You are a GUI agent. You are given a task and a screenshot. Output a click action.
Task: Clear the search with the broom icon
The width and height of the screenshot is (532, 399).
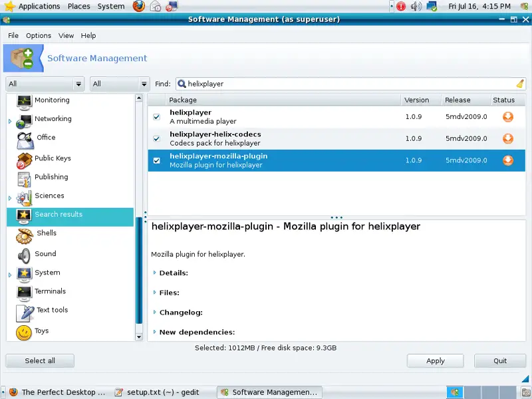520,84
